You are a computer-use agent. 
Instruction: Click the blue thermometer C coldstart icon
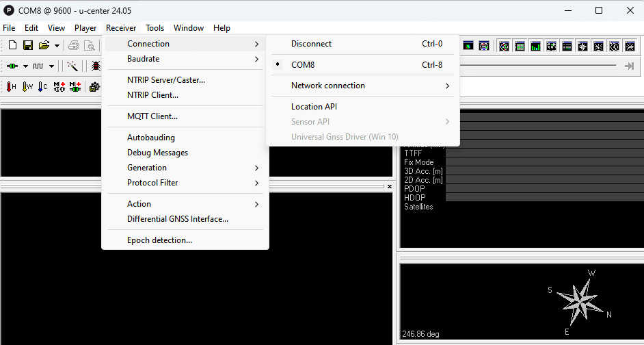tap(42, 86)
